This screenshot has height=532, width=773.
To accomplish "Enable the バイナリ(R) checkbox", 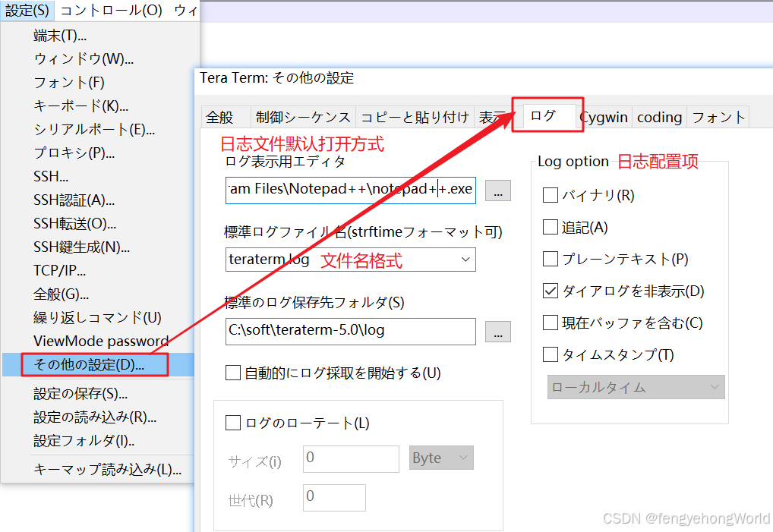I will tap(551, 196).
